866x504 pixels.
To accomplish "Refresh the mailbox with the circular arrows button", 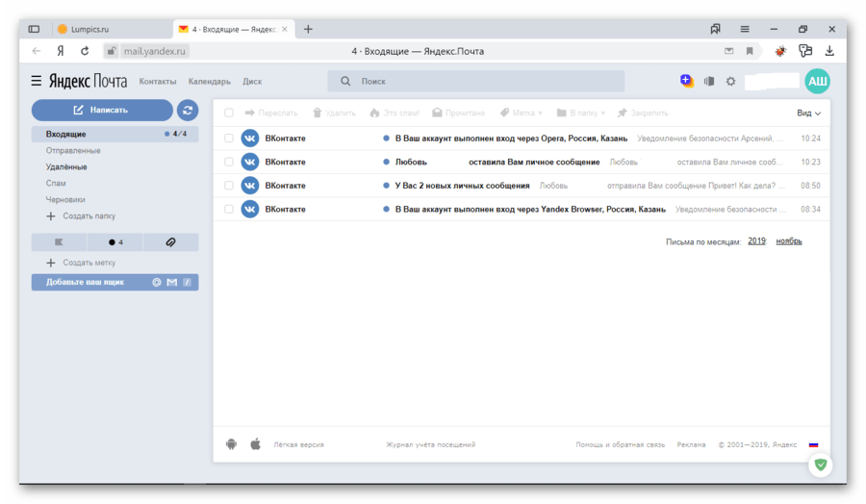I will pos(188,110).
